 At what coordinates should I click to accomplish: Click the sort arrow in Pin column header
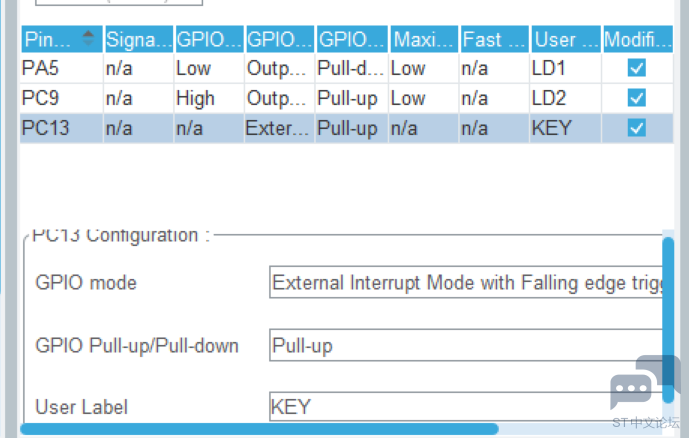coord(88,38)
